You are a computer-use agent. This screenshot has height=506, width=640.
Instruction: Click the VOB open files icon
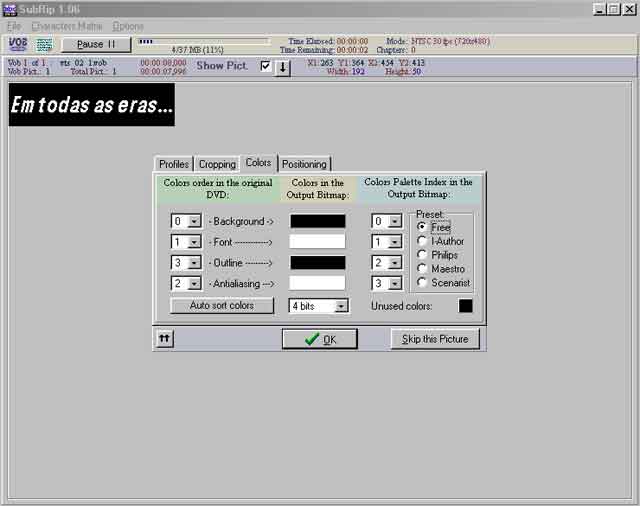[18, 44]
